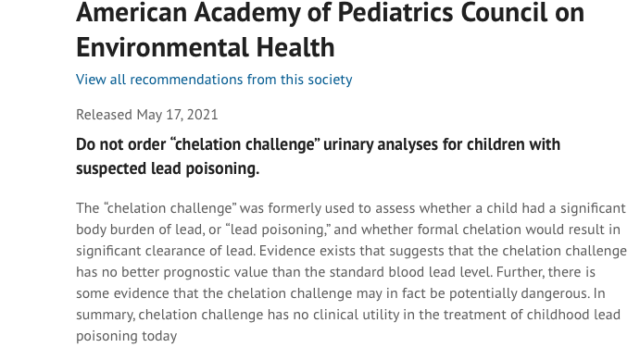Viewport: 640px width, 360px height.
Task: Click the Released May 17, 2021 date text
Action: pyautogui.click(x=147, y=115)
